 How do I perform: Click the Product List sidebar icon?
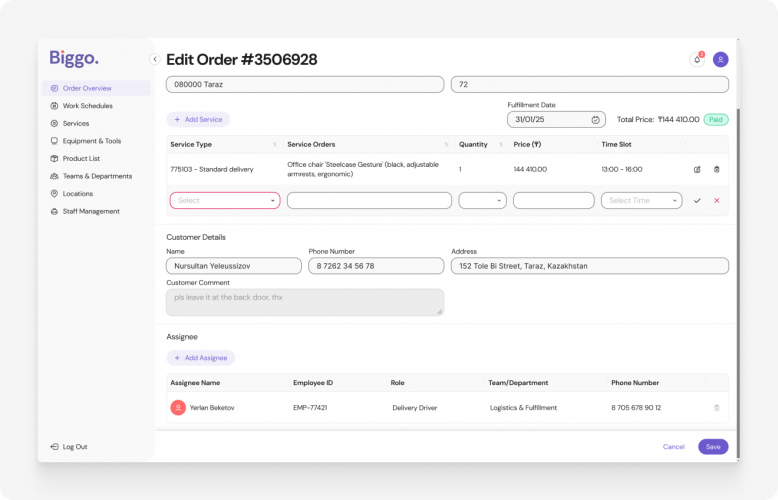coord(54,159)
